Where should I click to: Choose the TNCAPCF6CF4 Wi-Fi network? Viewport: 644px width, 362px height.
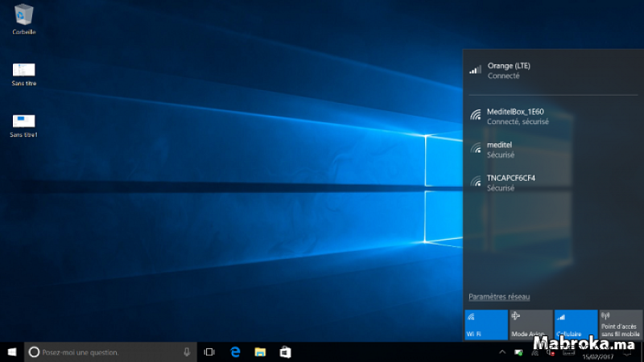click(x=553, y=183)
